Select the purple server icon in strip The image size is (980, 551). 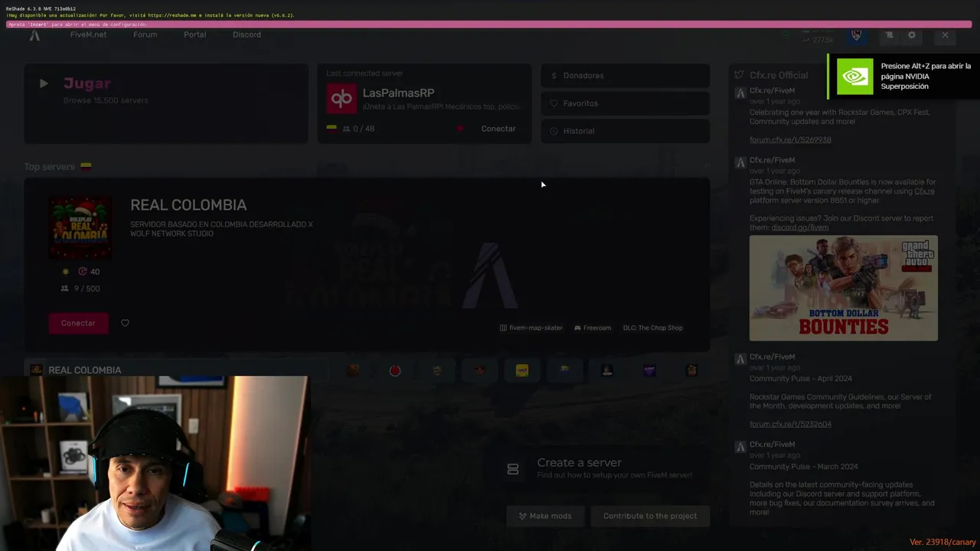[649, 370]
